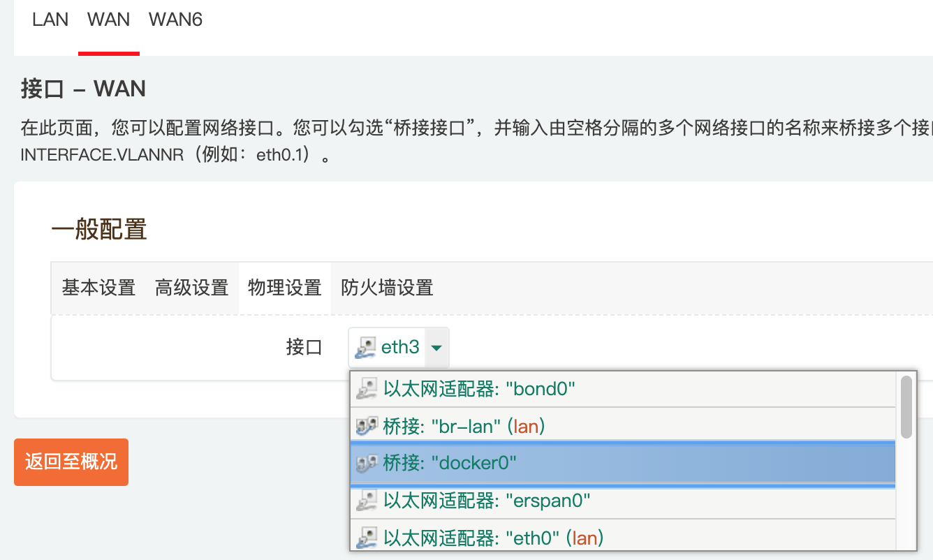Screen dimensions: 933x560
Task: Select the WAN interface tab
Action: [108, 20]
